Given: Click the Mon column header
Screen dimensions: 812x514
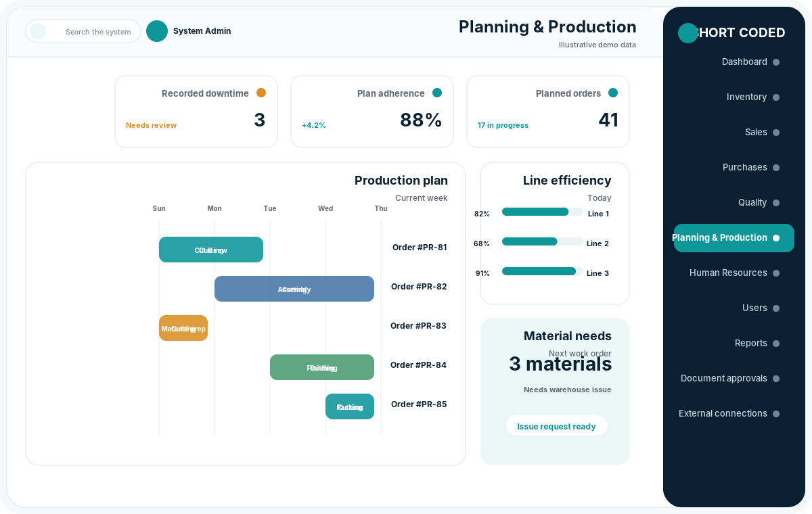Looking at the screenshot, I should (215, 208).
